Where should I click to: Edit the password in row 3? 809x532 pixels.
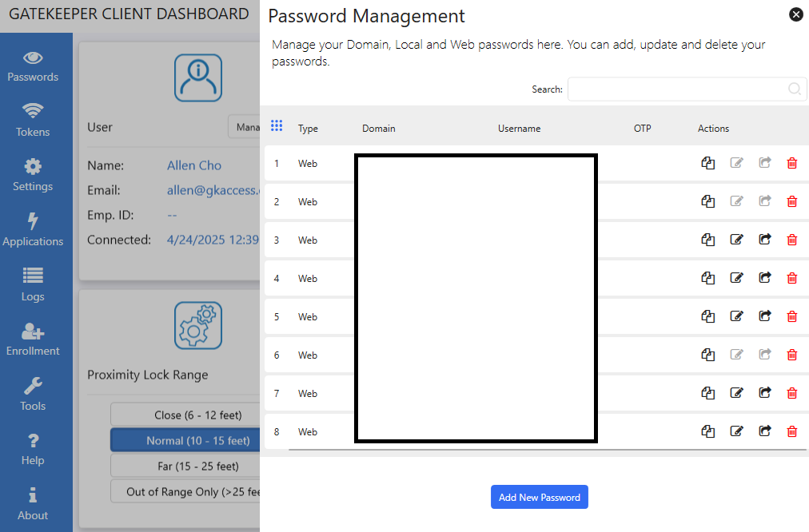click(x=737, y=240)
